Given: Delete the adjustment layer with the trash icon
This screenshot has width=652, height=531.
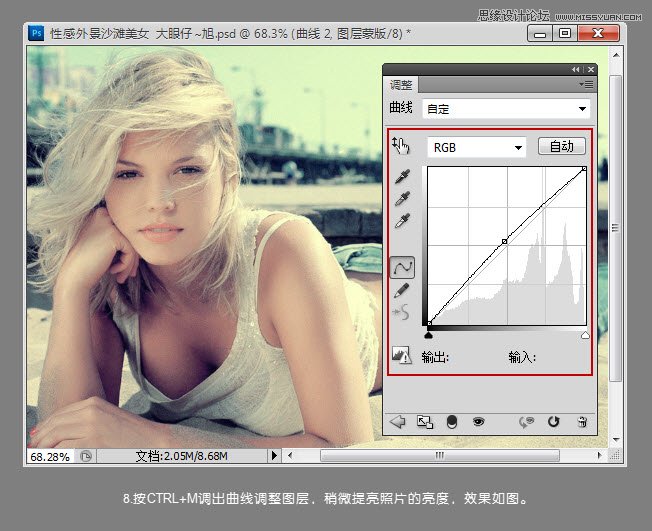Looking at the screenshot, I should pos(583,422).
